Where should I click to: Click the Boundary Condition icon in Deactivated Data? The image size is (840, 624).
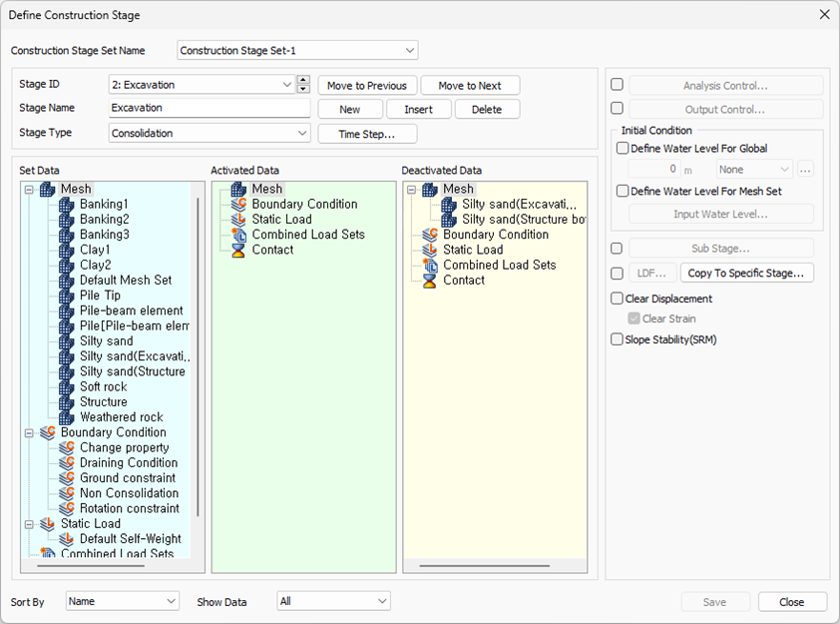[430, 235]
